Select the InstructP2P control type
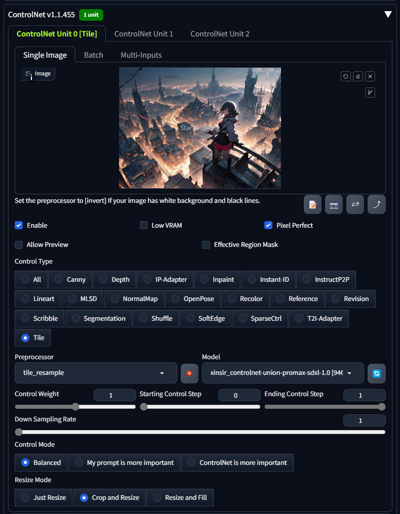 (x=326, y=279)
